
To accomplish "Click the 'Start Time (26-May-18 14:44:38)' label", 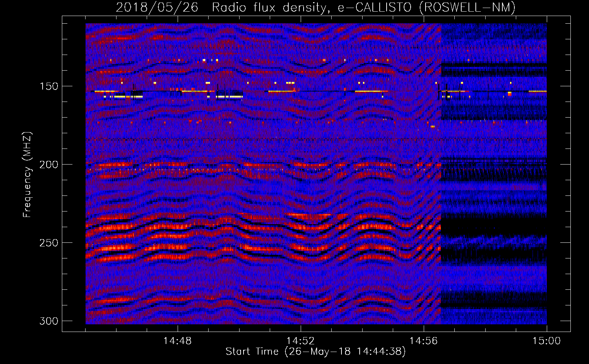I will pyautogui.click(x=316, y=352).
